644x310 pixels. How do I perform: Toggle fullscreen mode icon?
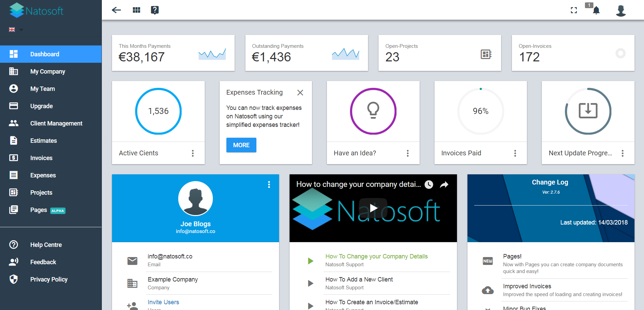(574, 10)
